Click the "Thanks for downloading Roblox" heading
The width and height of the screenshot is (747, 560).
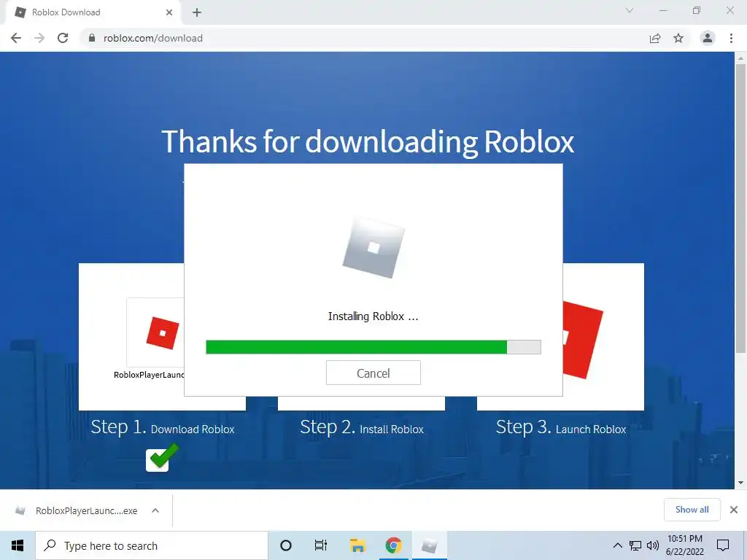(368, 141)
